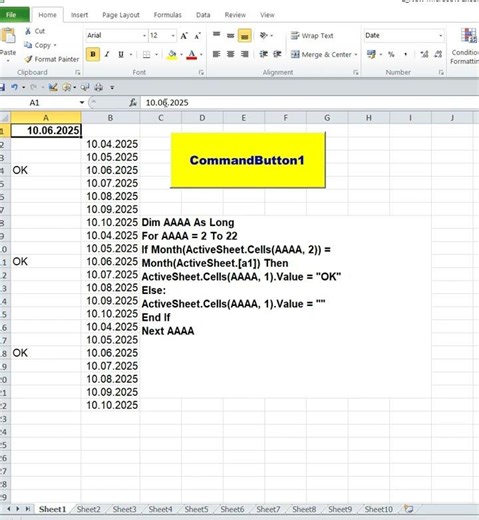Open the Arial font name dropdown
479x520 pixels.
click(144, 36)
